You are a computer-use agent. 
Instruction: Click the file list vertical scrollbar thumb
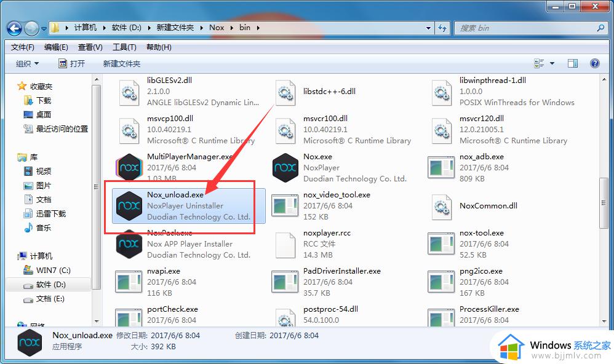(x=604, y=203)
